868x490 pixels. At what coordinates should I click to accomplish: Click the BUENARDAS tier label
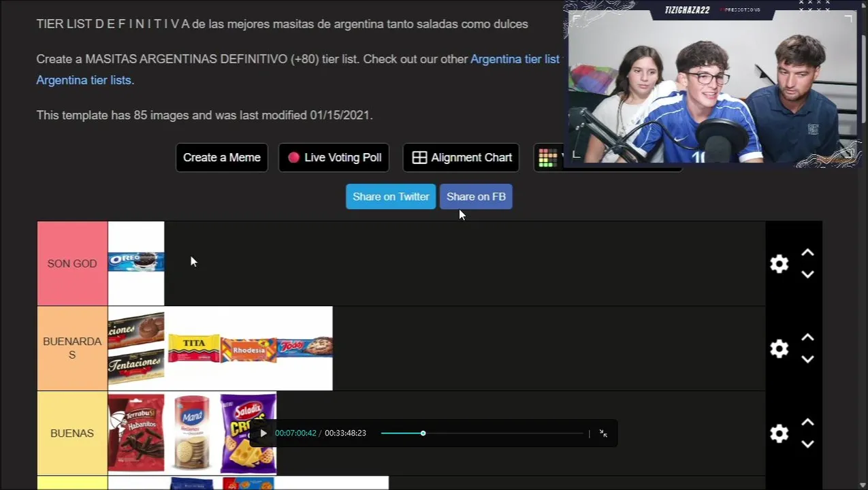tap(72, 348)
